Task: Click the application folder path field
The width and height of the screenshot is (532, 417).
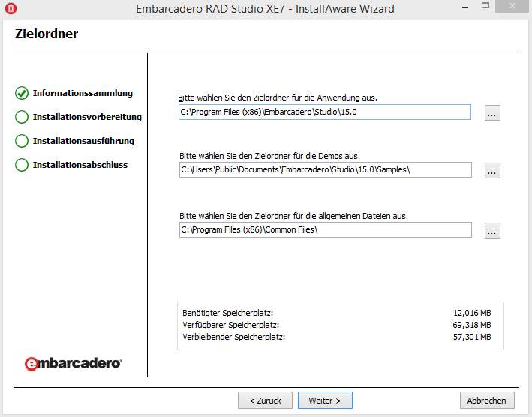Action: pyautogui.click(x=325, y=112)
